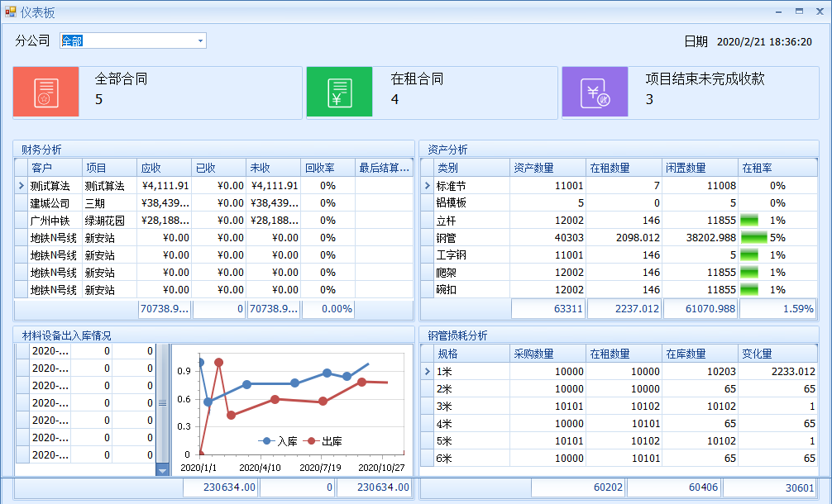Open the 分公司 dropdown list
The width and height of the screenshot is (832, 504).
(x=198, y=40)
